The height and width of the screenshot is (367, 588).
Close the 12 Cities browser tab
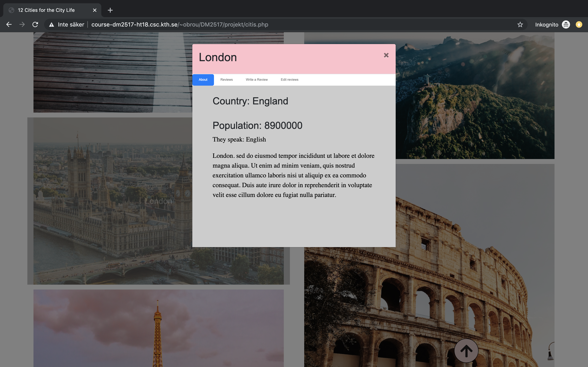coord(95,10)
